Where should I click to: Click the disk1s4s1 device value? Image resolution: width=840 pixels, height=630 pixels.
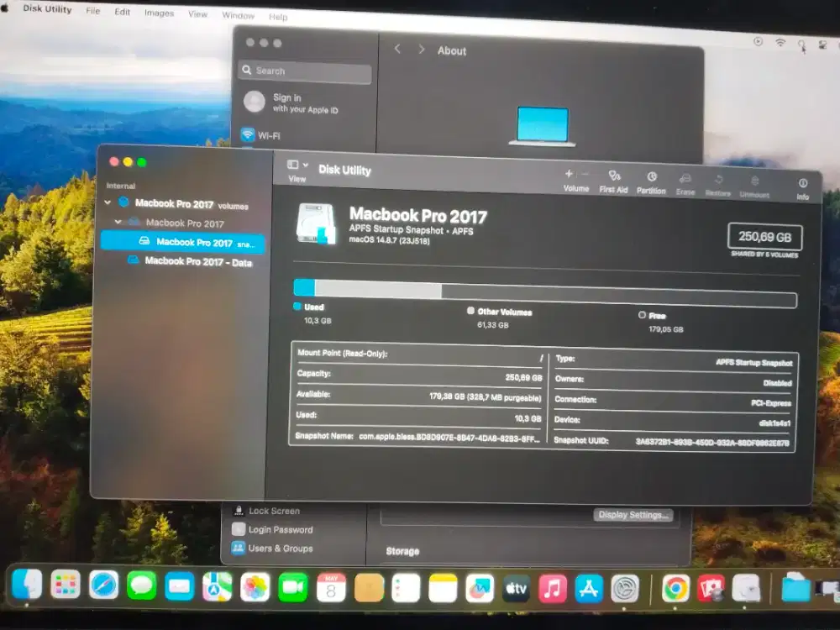[774, 423]
